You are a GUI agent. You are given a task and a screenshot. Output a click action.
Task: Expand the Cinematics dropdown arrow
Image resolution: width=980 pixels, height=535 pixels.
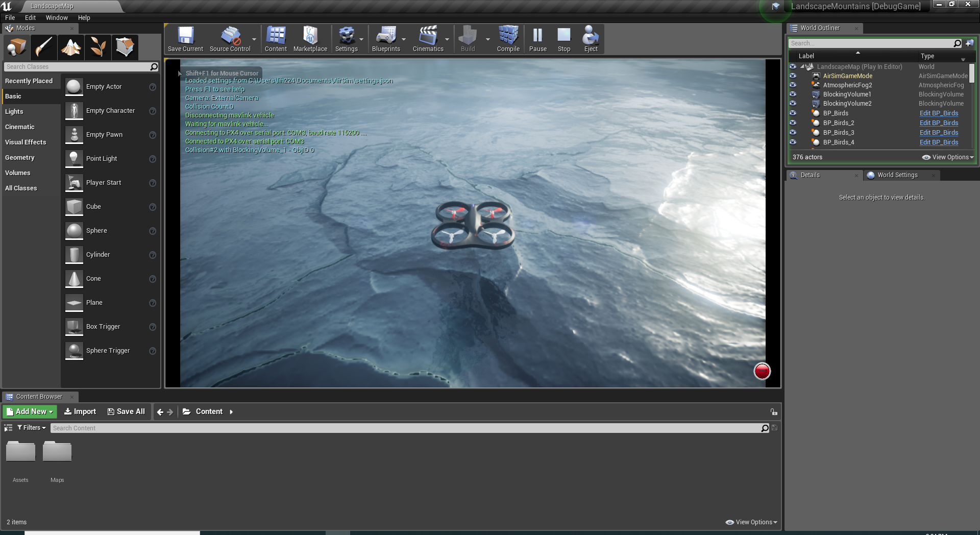coord(447,39)
